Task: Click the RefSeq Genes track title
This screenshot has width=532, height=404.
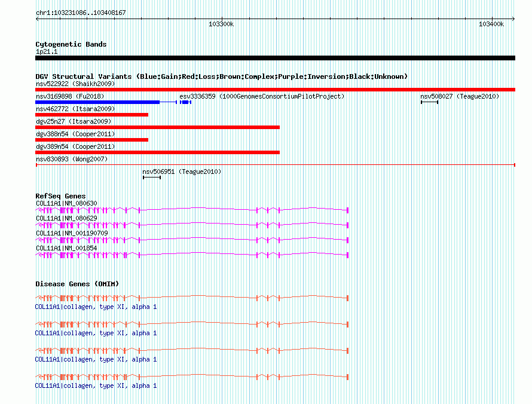Action: click(x=60, y=196)
